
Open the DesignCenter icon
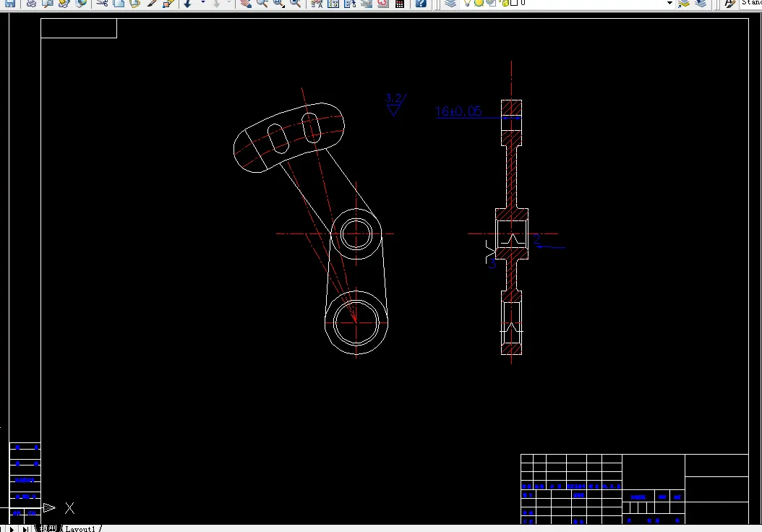(x=333, y=4)
